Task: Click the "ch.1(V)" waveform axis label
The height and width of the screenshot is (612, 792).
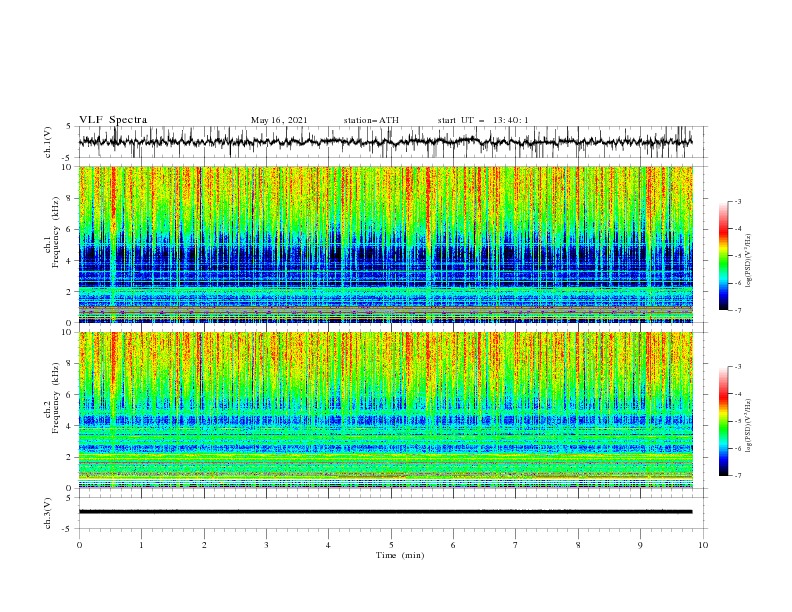Action: pos(48,142)
